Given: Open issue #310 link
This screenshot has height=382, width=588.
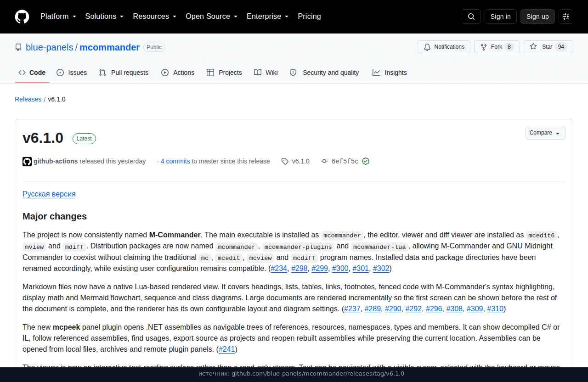Looking at the screenshot, I should point(495,309).
